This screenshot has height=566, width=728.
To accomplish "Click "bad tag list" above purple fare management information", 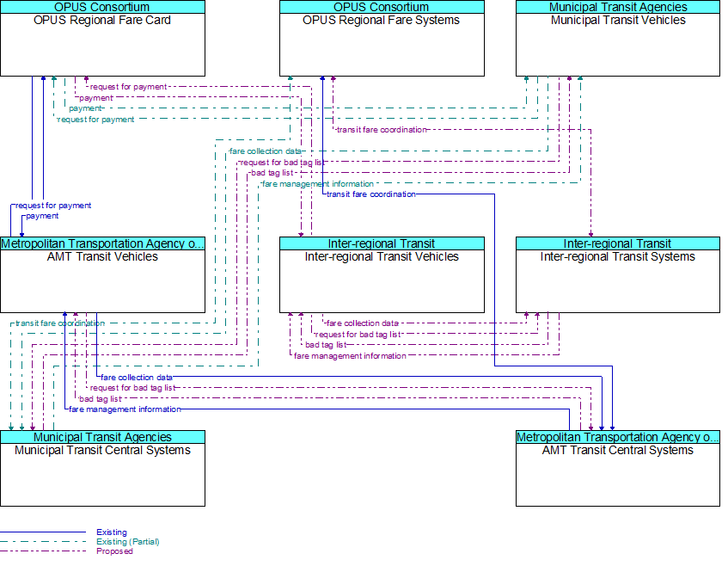I will coord(326,345).
